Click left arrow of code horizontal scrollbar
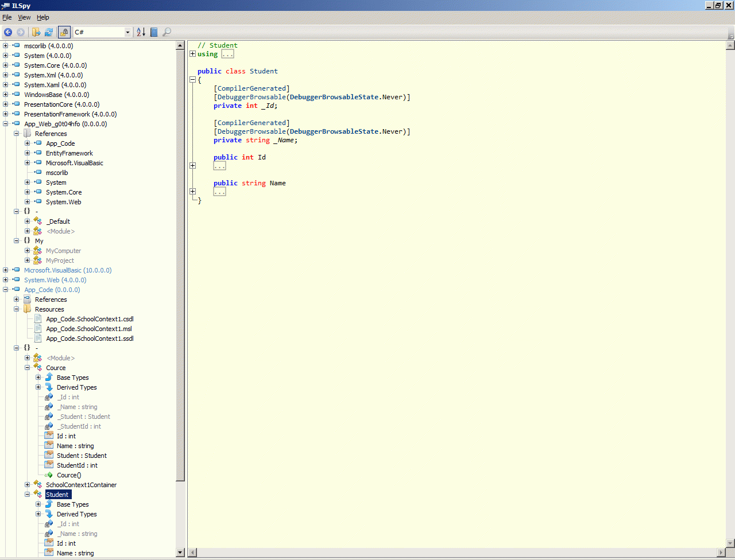The image size is (735, 560). [192, 553]
